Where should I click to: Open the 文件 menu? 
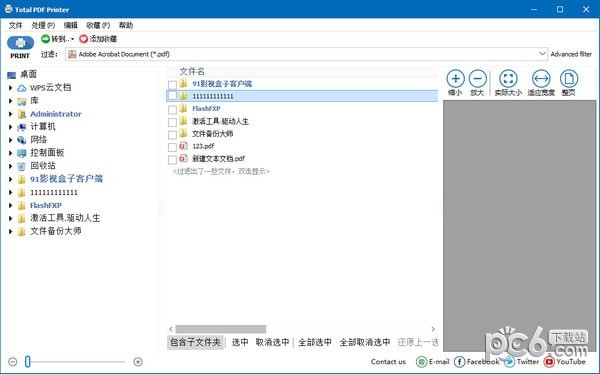click(x=16, y=25)
